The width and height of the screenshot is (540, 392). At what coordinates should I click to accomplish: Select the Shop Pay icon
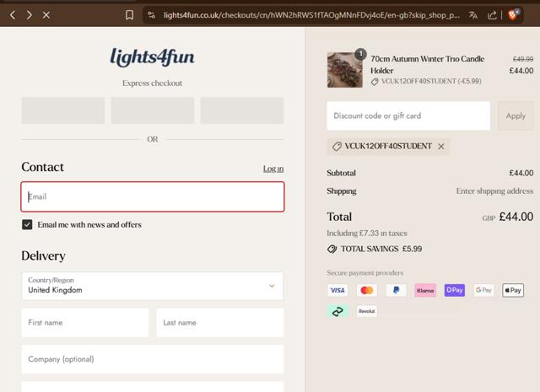pyautogui.click(x=455, y=290)
